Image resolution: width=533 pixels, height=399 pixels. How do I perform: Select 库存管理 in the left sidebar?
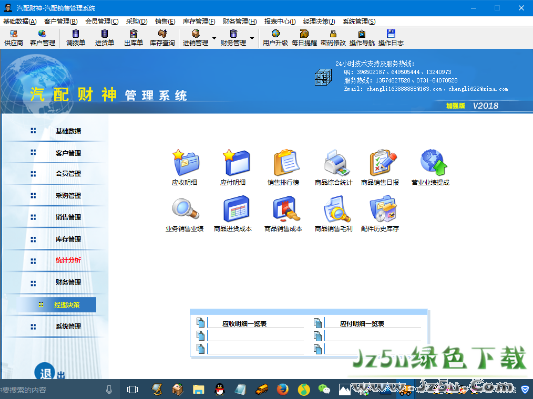pyautogui.click(x=68, y=239)
